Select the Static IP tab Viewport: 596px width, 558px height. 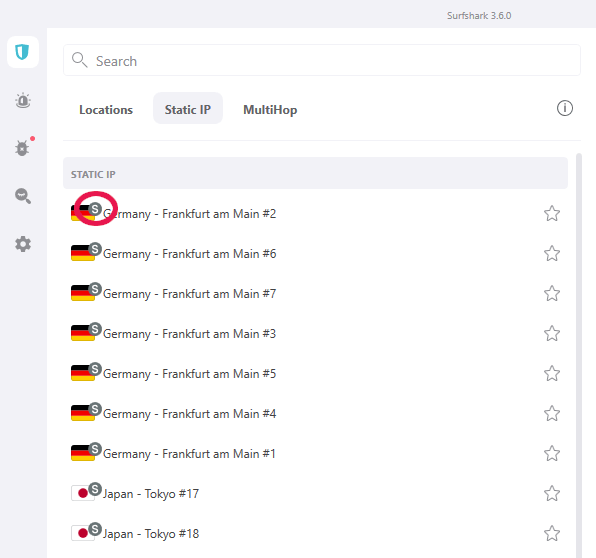[x=188, y=109]
